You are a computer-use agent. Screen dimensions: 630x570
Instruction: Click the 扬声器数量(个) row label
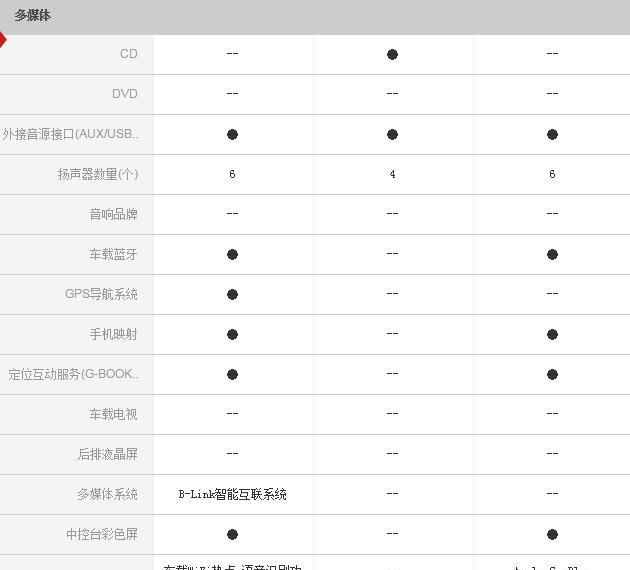pos(98,174)
